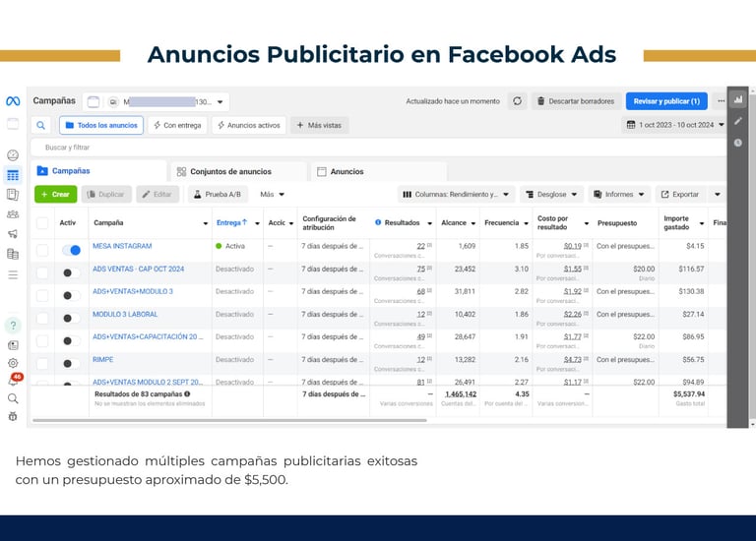Viewport: 756px width, 541px height.
Task: Enable the ADS+VENTAS+MODULO 3 campaign switch
Action: 71,295
